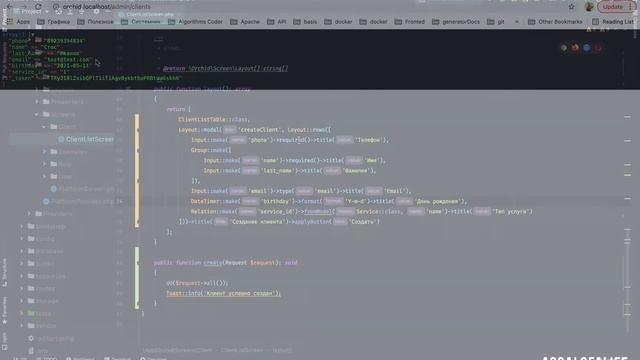Open the Favorites tool window
Viewport: 640px width, 360px height.
[4, 310]
